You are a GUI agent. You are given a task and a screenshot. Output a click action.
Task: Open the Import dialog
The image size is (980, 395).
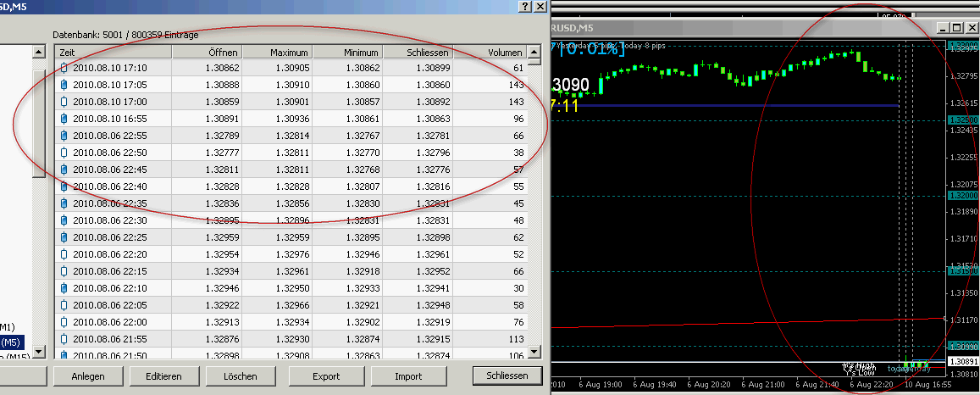[x=408, y=376]
